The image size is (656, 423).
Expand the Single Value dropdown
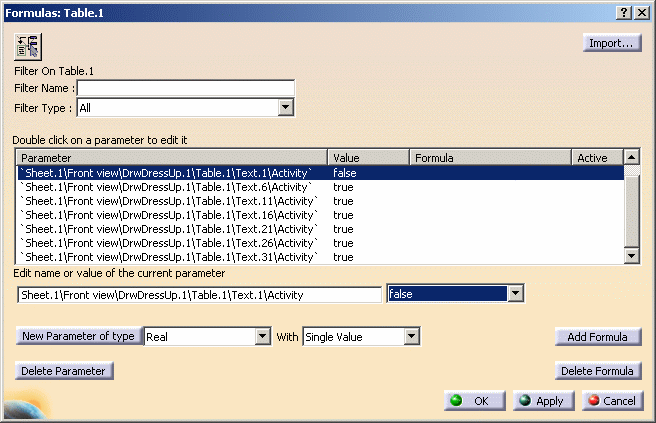click(410, 337)
